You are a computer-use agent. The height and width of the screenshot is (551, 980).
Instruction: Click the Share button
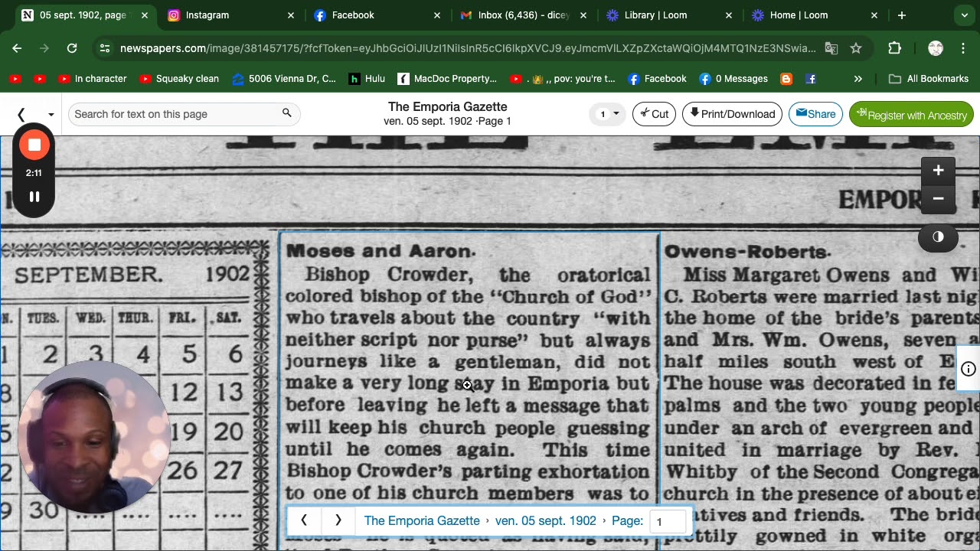(x=815, y=114)
